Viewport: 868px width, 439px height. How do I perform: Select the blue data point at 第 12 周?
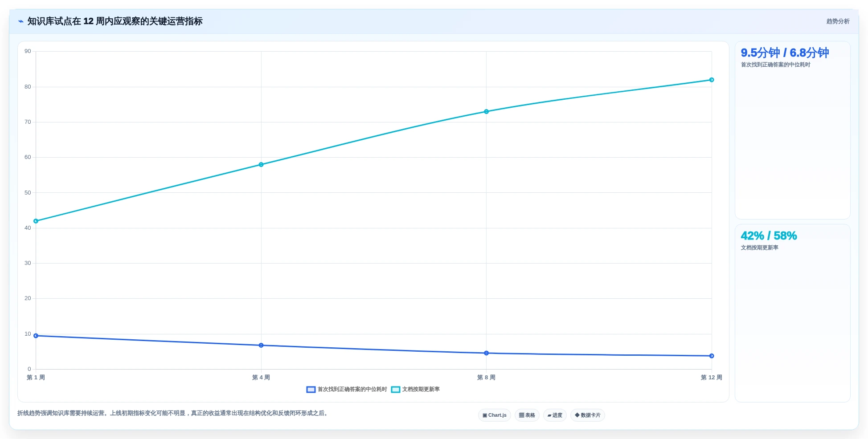712,356
